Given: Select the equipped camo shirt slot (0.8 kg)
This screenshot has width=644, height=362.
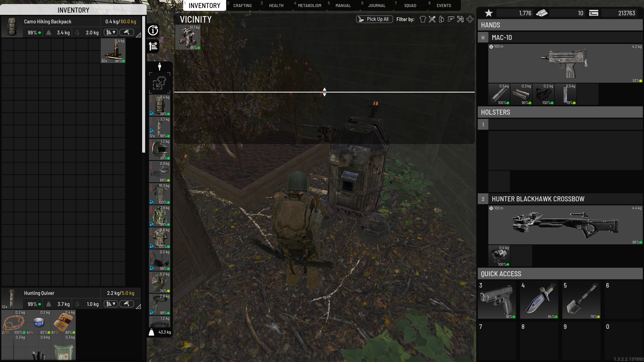Looking at the screenshot, I should [x=159, y=238].
